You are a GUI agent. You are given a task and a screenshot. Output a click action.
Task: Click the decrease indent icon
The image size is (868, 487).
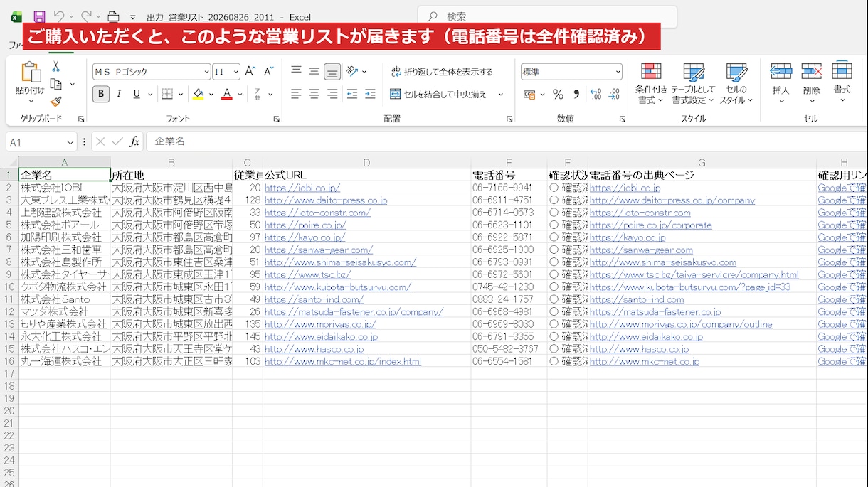351,94
